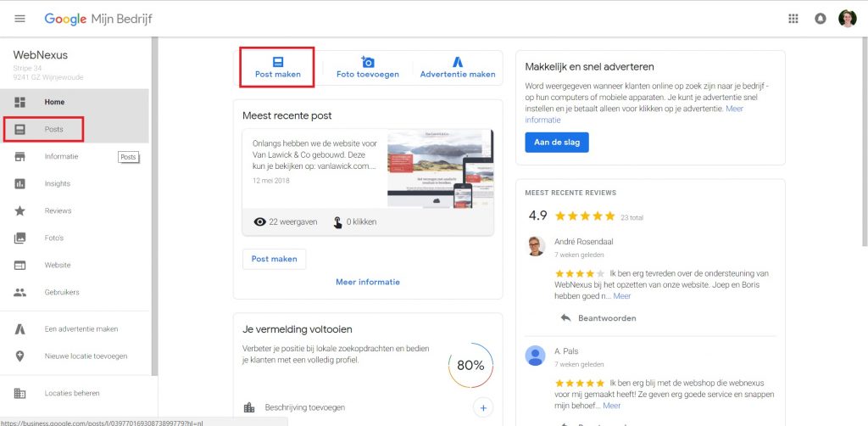Click Beantwoorden under André Rosendaal's review

(607, 318)
